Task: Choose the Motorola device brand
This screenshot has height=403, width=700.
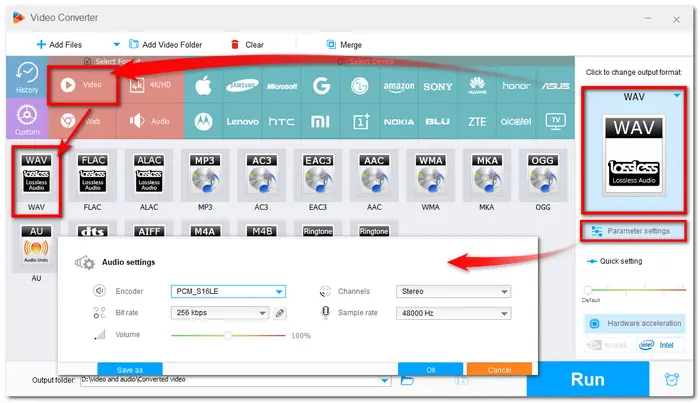Action: (x=204, y=121)
